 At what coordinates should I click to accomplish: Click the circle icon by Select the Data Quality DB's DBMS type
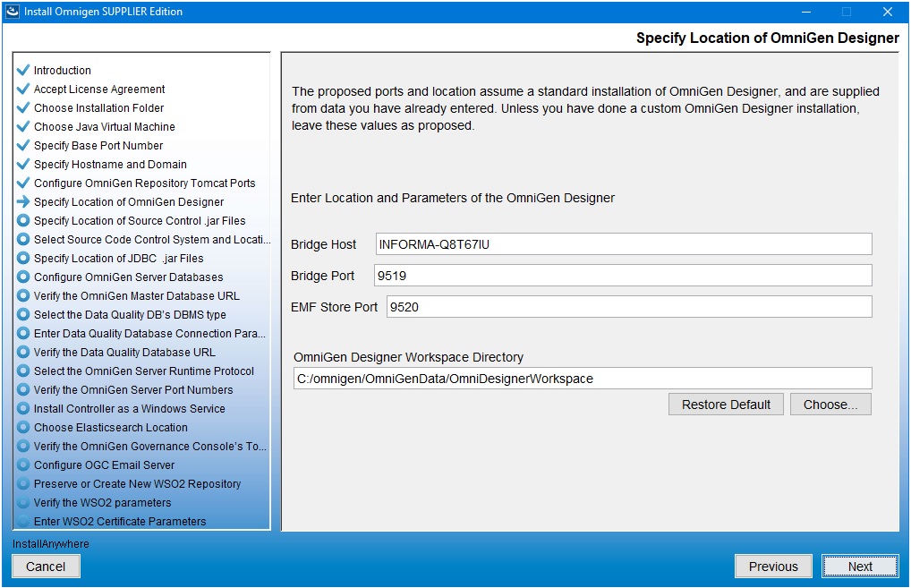(23, 314)
